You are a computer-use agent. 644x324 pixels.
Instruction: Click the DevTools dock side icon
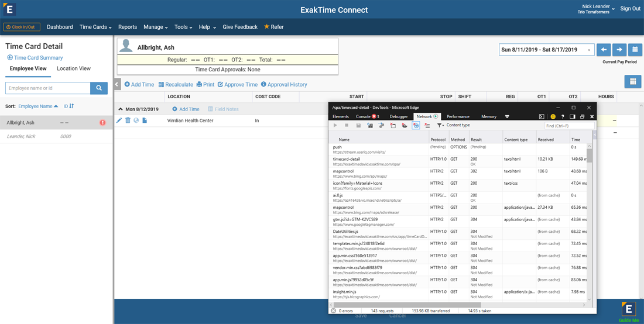point(573,117)
